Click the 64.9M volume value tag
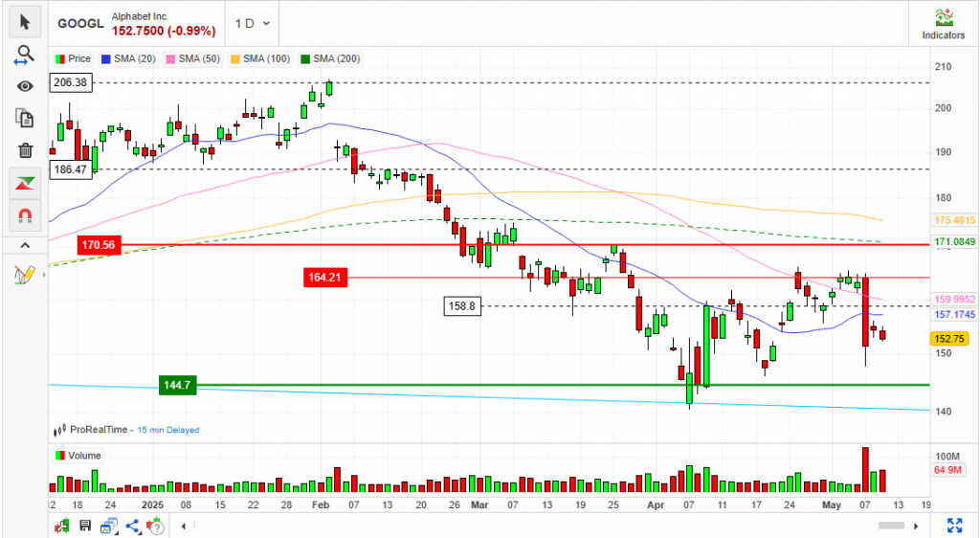Image resolution: width=980 pixels, height=538 pixels. tap(947, 470)
